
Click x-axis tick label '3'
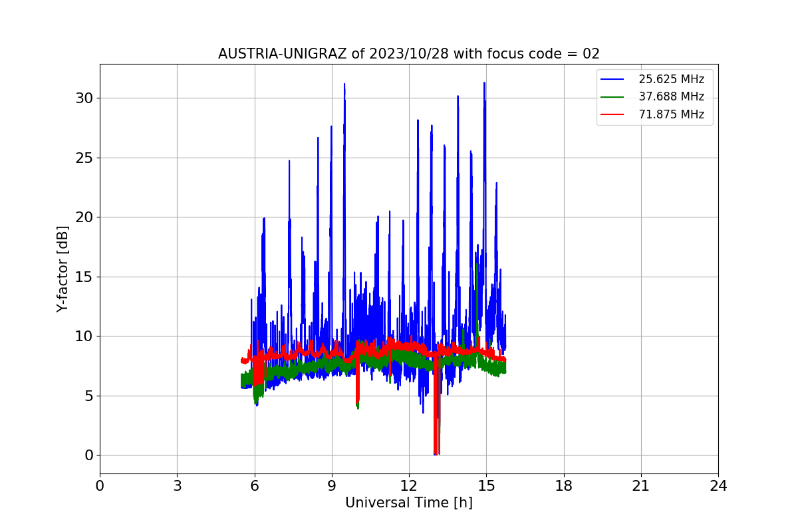point(177,486)
